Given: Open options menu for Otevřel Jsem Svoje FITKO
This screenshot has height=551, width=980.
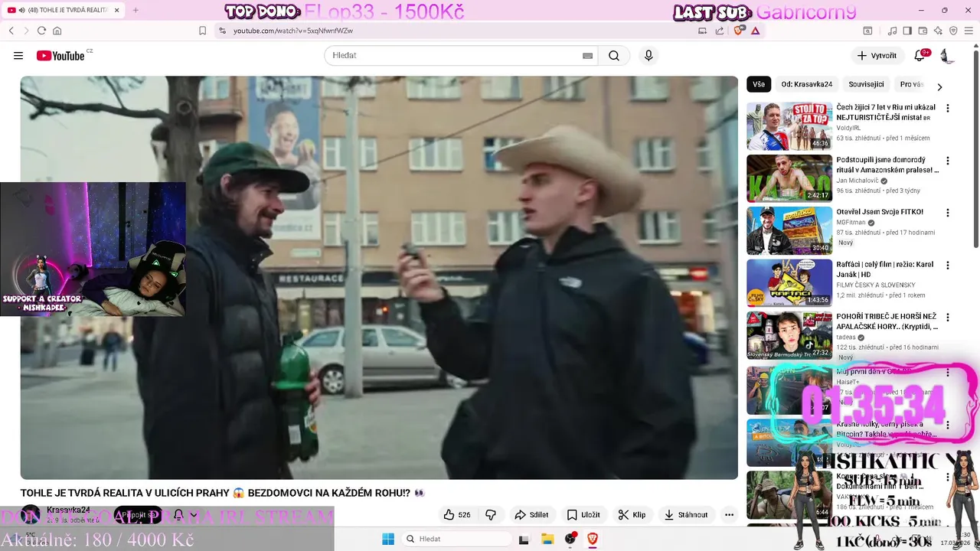Looking at the screenshot, I should (x=948, y=213).
